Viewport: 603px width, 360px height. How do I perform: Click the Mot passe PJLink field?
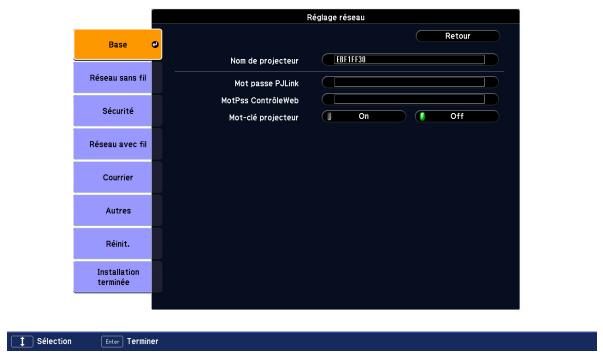(410, 82)
